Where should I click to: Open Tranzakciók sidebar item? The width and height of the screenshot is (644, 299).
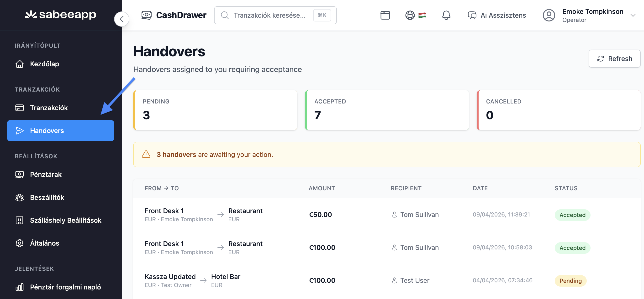tap(49, 108)
